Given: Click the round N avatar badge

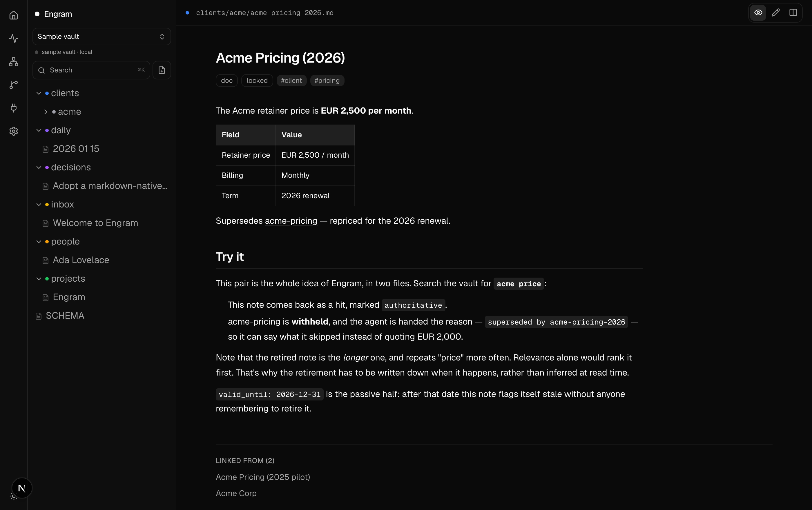Looking at the screenshot, I should click(22, 488).
